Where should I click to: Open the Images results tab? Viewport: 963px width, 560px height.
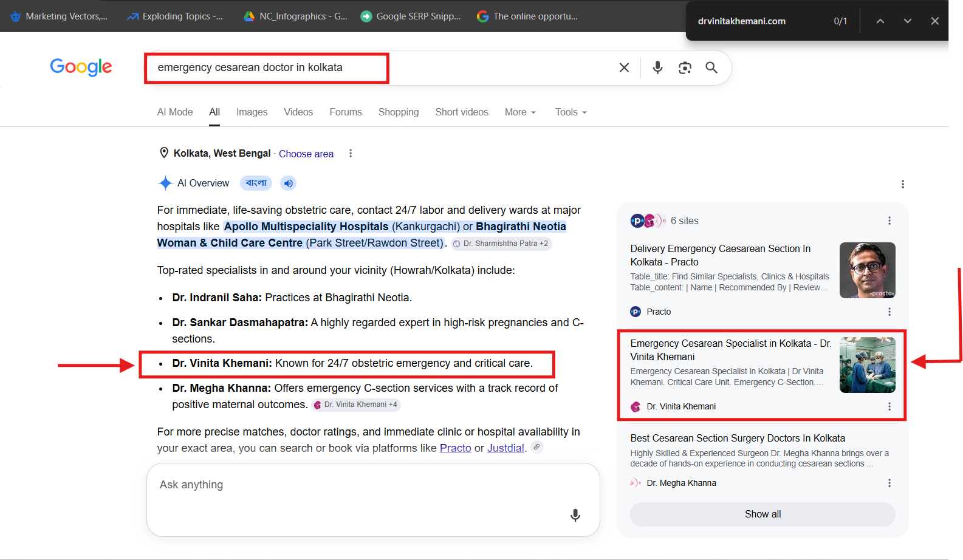coord(252,112)
